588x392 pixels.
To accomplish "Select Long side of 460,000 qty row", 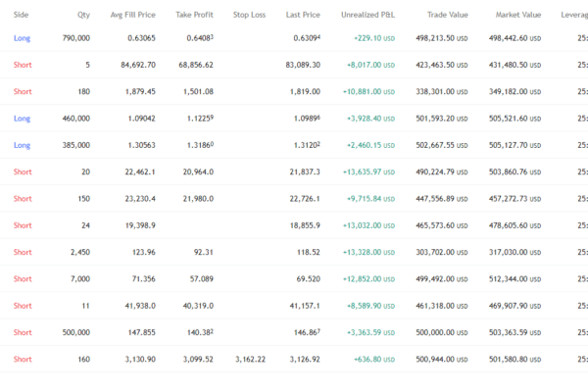I will click(22, 119).
